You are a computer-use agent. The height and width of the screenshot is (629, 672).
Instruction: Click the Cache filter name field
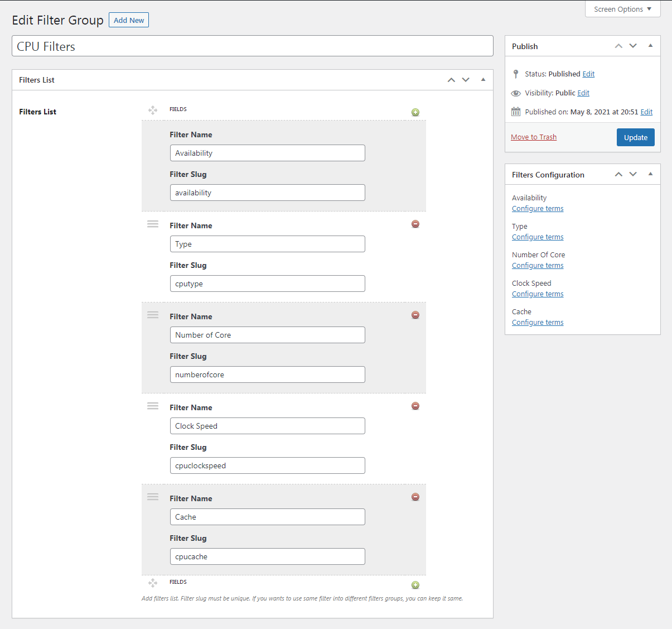click(268, 517)
